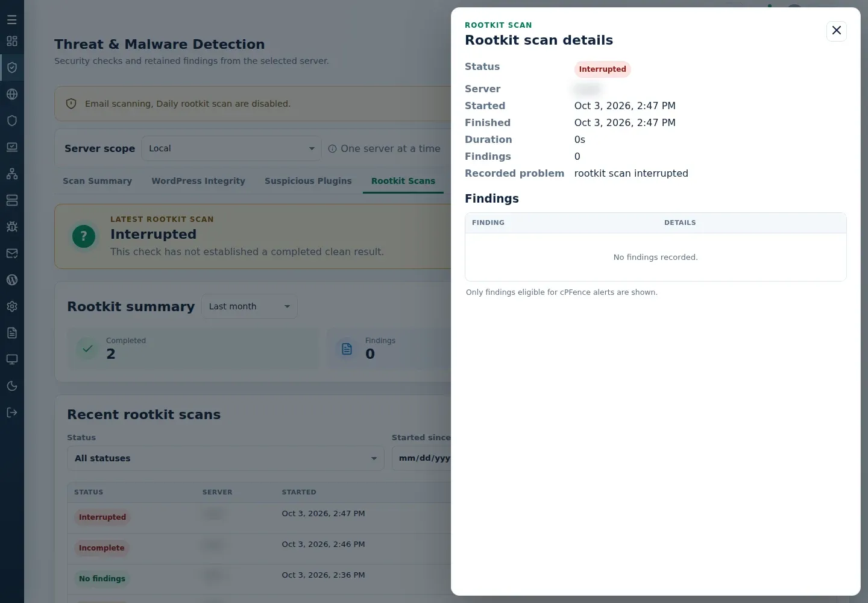Viewport: 868px width, 603px height.
Task: Click the STATUS column header in scans table
Action: 89,492
